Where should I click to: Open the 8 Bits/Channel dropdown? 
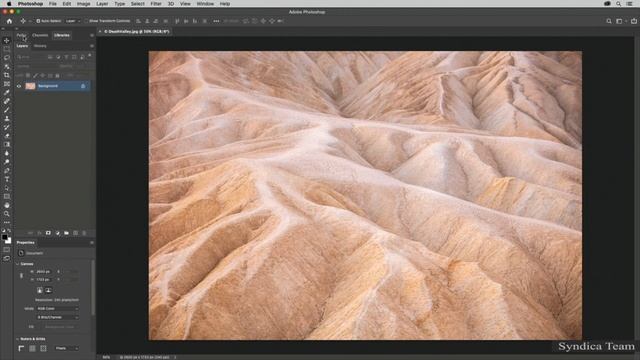(x=58, y=317)
